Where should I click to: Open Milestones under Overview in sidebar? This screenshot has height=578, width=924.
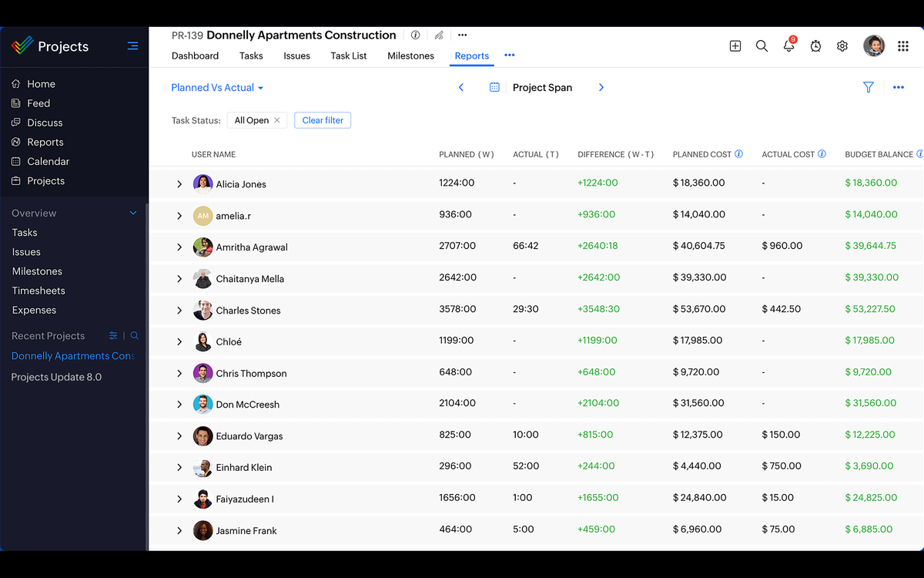[37, 271]
